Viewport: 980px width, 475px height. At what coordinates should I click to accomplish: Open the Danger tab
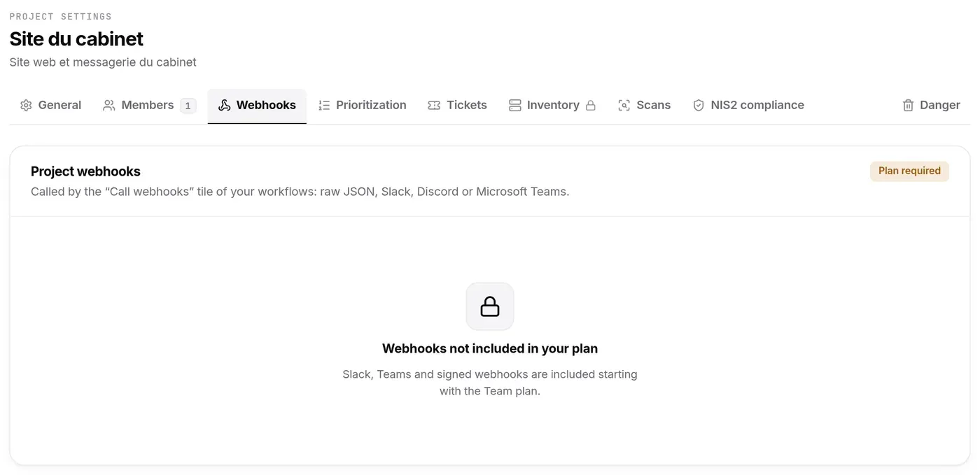[x=931, y=106]
